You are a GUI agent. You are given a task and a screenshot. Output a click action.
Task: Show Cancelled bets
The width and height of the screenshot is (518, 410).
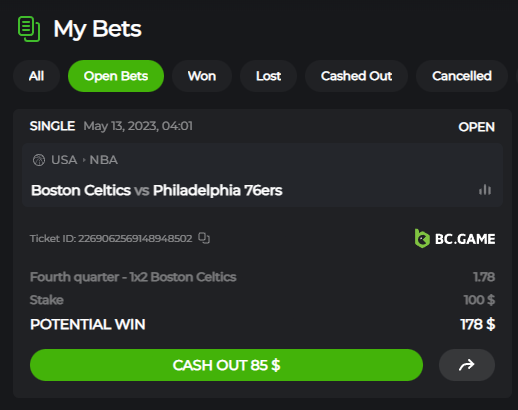tap(462, 76)
